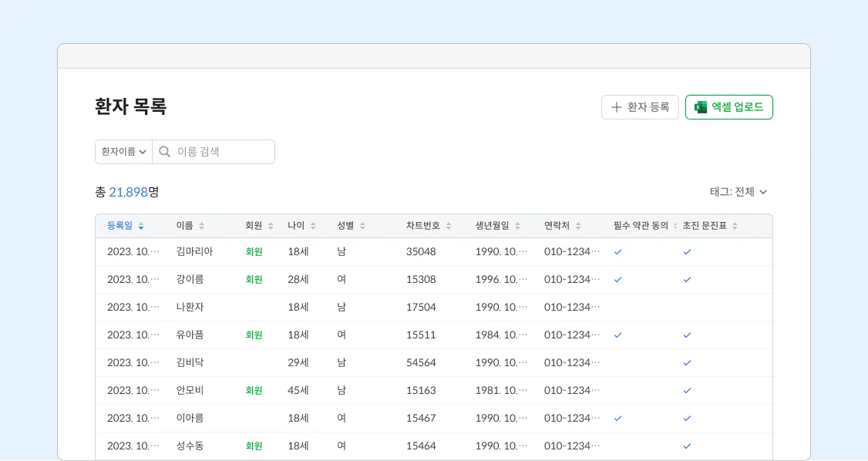Click 김비닥's 초진 문진표 checkmark
868x461 pixels.
point(687,362)
